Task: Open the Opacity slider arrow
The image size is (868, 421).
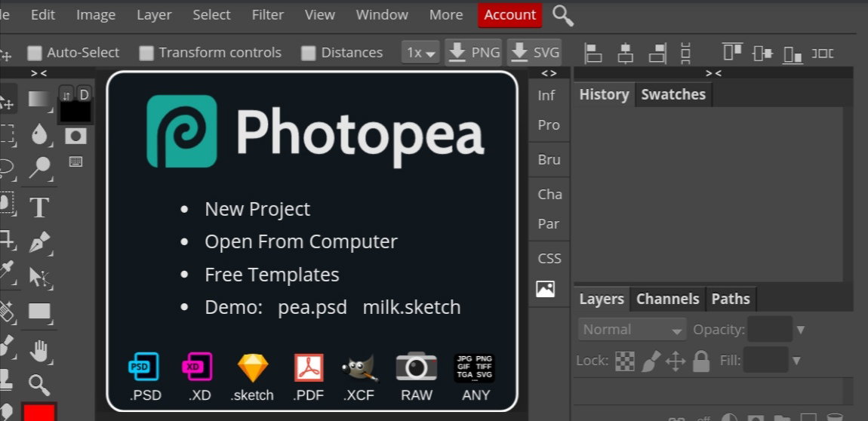Action: 800,330
